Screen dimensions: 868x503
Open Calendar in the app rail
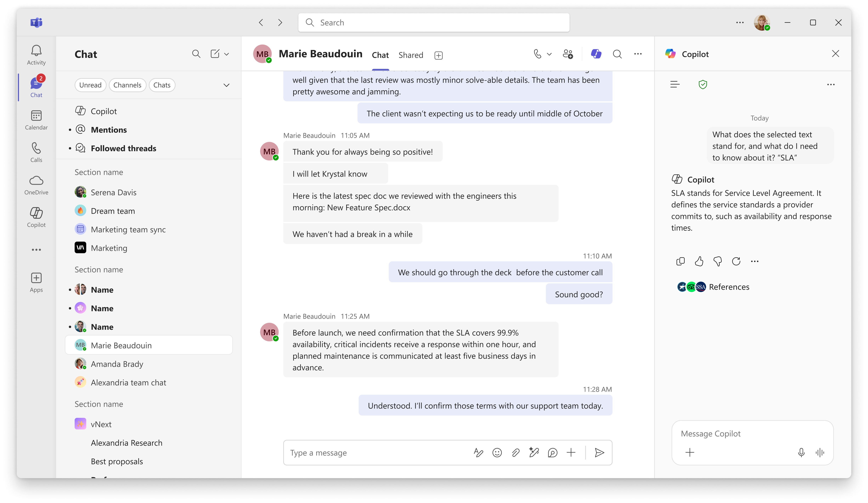coord(36,120)
